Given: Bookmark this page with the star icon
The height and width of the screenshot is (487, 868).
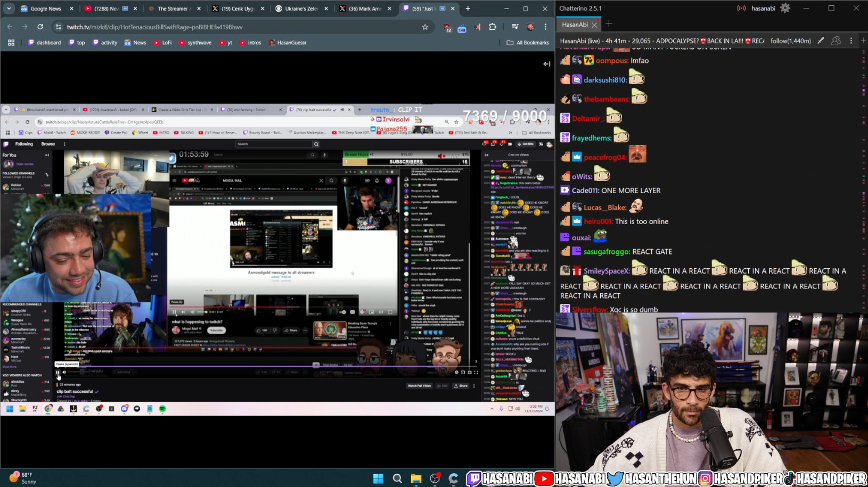Looking at the screenshot, I should click(x=425, y=27).
